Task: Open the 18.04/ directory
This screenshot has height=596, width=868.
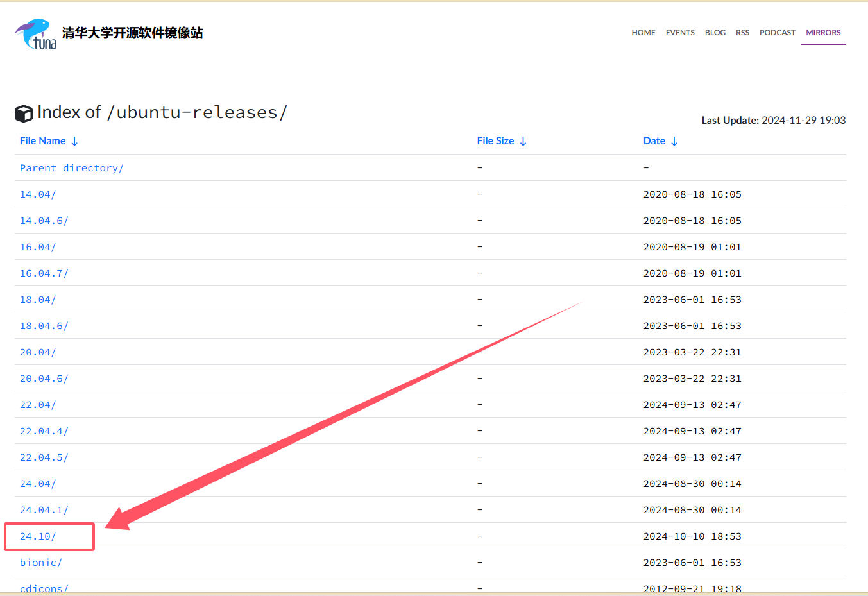Action: tap(38, 300)
